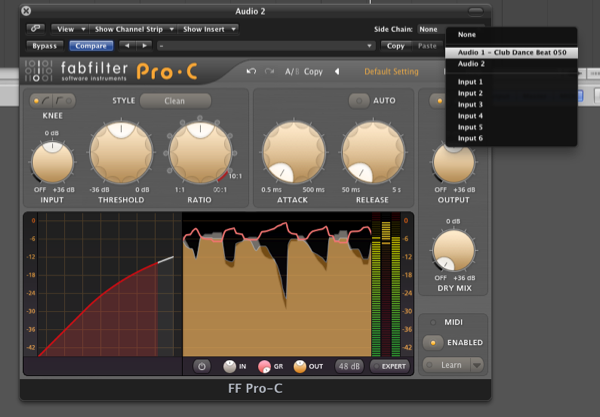Choose Input 3 from side chain menu
600x417 pixels.
click(x=470, y=104)
